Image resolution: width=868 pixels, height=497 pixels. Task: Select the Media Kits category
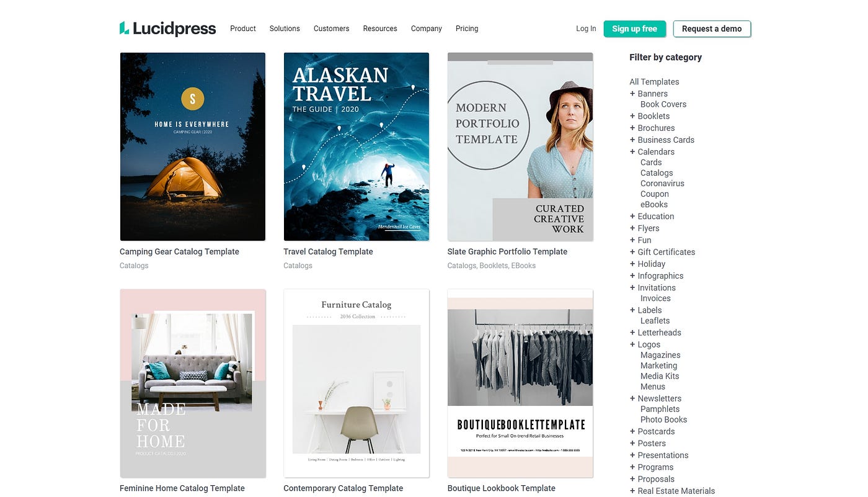660,376
